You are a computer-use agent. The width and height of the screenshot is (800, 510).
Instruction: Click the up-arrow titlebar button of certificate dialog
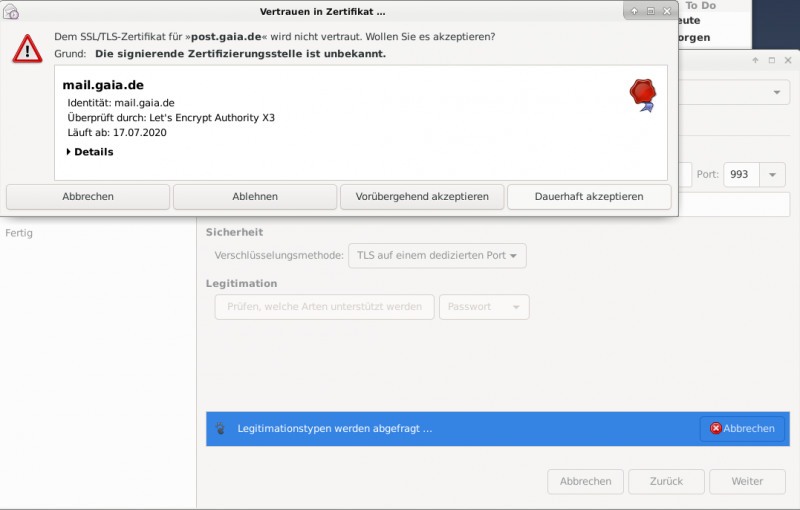pos(634,11)
